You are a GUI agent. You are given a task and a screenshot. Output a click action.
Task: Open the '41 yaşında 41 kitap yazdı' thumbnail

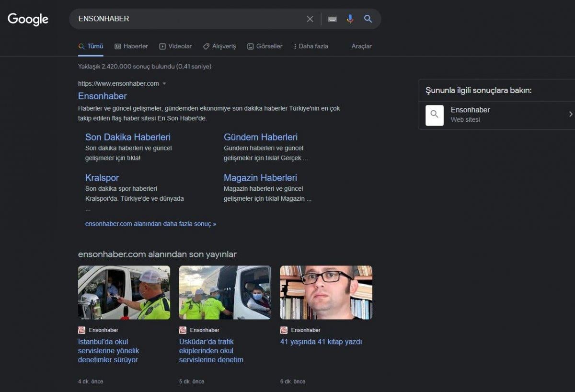pos(326,292)
